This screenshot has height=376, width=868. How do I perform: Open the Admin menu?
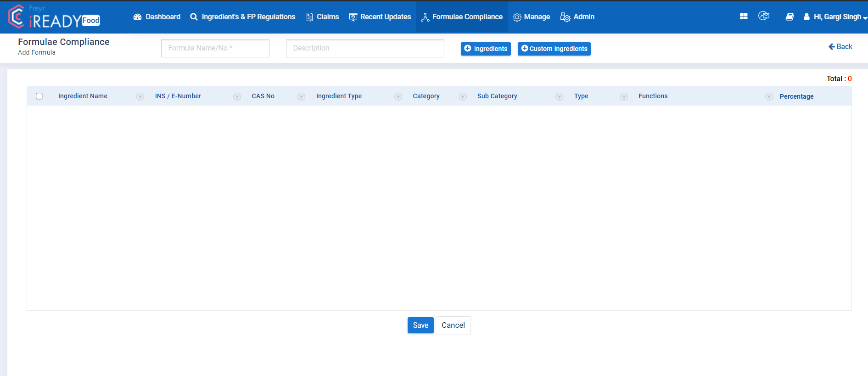point(577,17)
